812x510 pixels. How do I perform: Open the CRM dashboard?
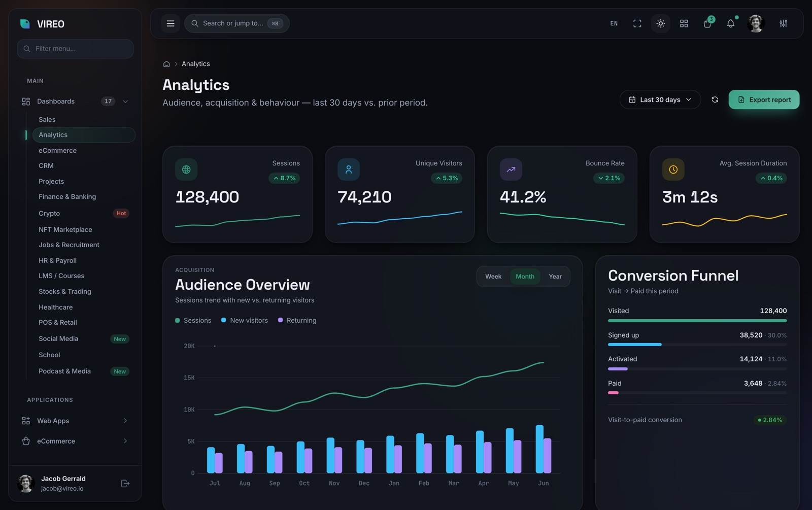pos(84,166)
